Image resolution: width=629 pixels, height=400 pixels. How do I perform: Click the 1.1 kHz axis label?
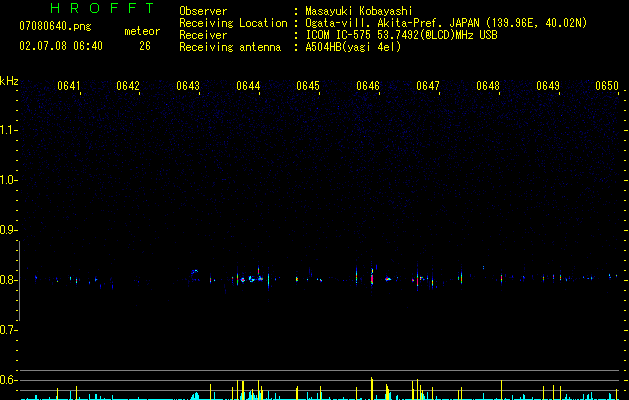8,130
